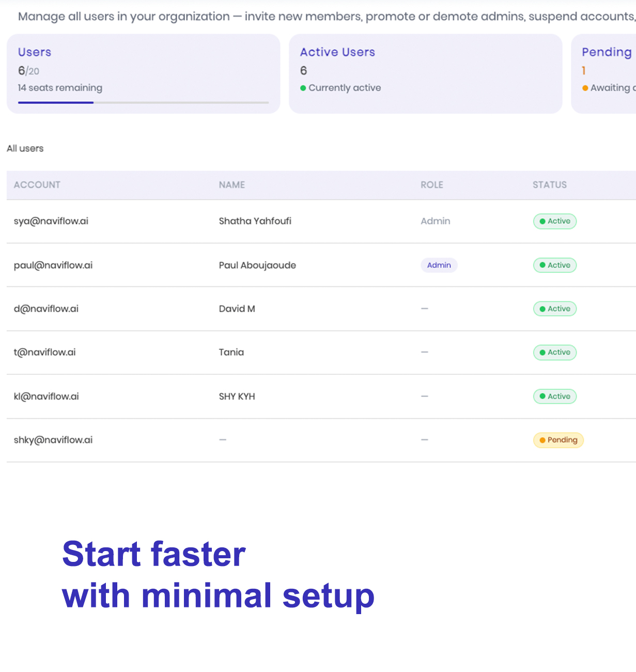Screen dimensions: 636x672
Task: Click the green Currently active indicator dot
Action: click(303, 88)
